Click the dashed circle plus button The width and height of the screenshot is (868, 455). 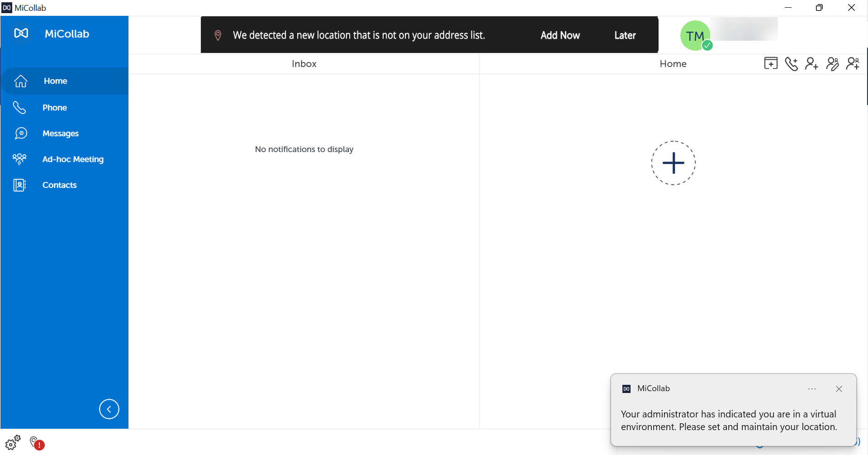pyautogui.click(x=673, y=163)
